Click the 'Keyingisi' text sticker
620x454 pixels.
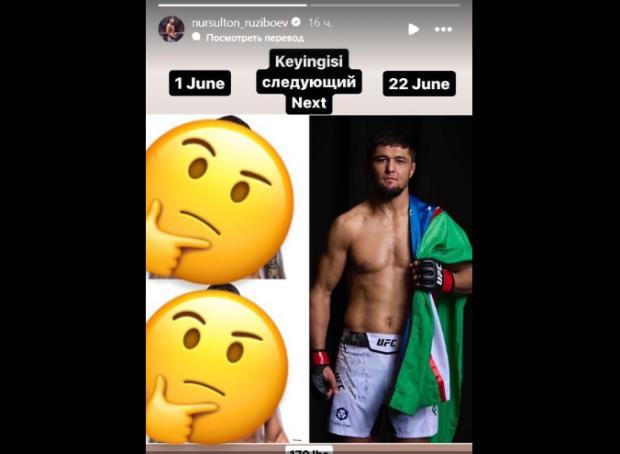click(x=309, y=61)
